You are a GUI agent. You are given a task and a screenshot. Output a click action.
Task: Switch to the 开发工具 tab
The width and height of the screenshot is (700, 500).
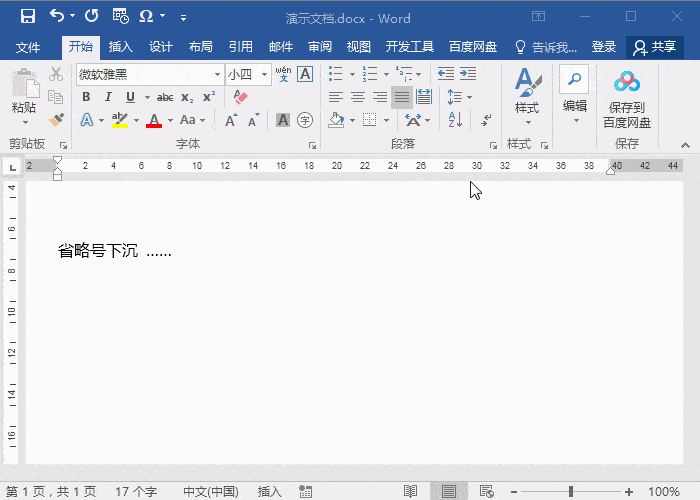click(x=409, y=47)
